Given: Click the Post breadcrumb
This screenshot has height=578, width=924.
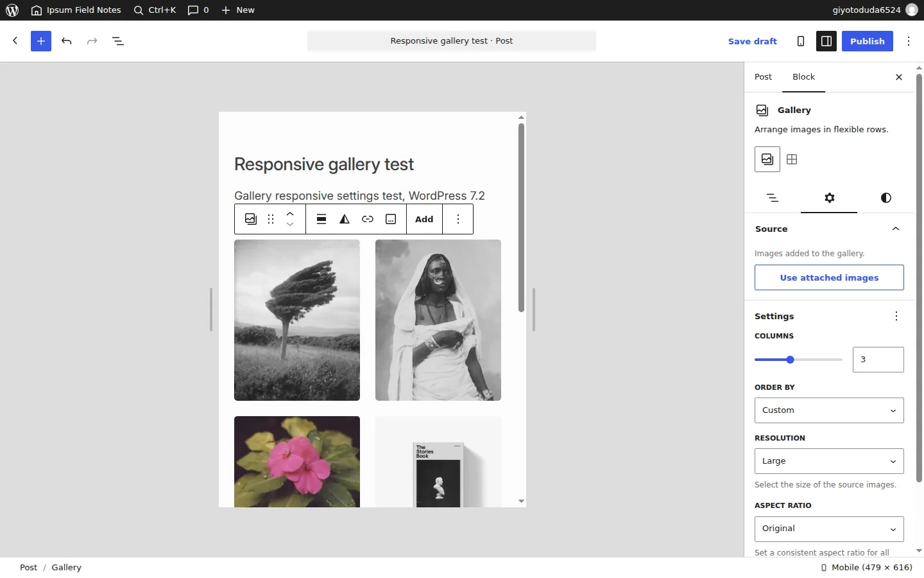Looking at the screenshot, I should (28, 568).
